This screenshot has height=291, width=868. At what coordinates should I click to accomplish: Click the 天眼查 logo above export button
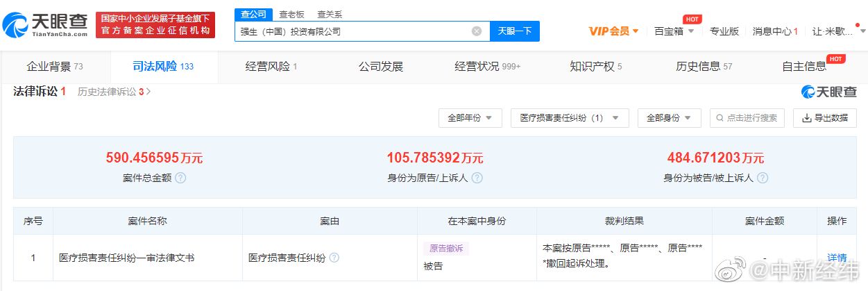[828, 92]
